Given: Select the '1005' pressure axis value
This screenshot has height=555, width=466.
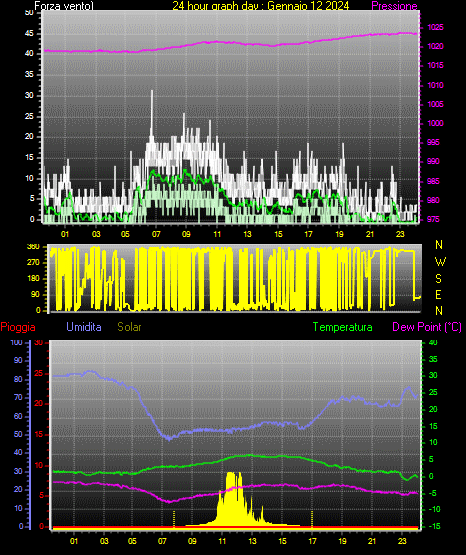Looking at the screenshot, I should tap(436, 104).
